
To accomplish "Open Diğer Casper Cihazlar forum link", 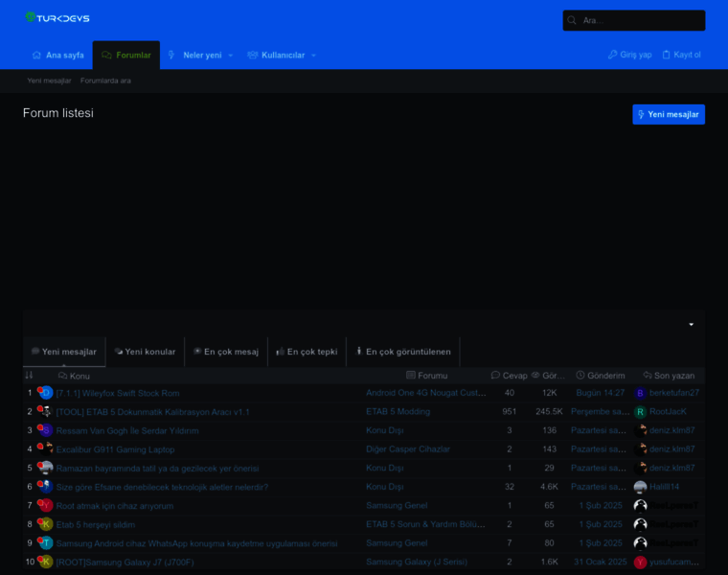I will 408,449.
